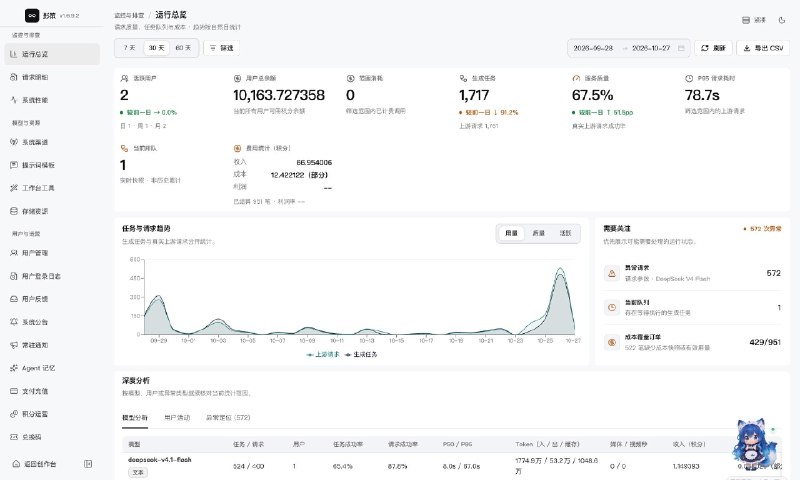Switch to 异常定位 (572) tab

tap(228, 418)
